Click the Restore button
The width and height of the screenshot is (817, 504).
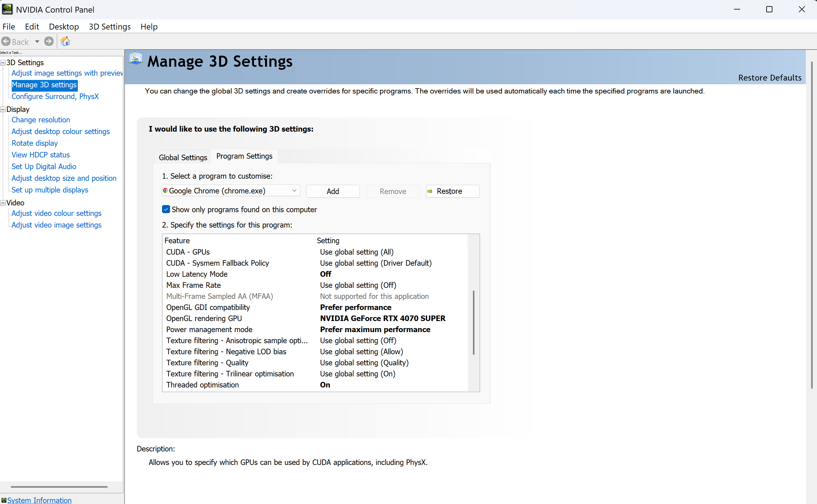pos(453,191)
